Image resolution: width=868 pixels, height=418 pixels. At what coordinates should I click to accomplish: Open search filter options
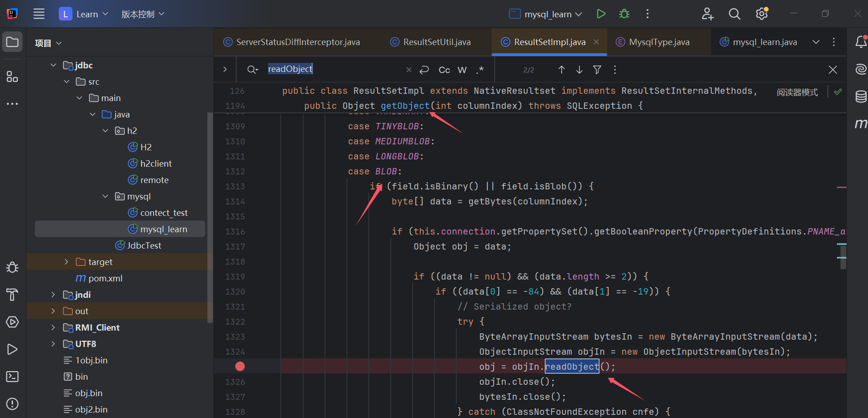(x=597, y=70)
